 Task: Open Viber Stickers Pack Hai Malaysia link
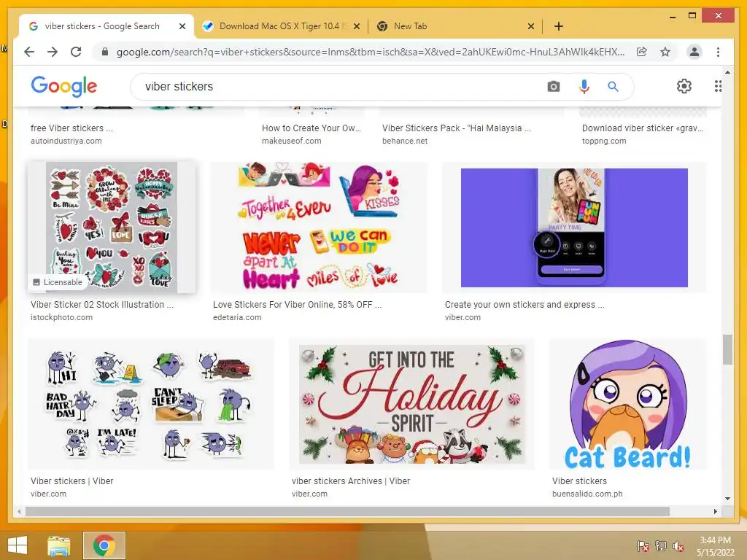(x=457, y=128)
